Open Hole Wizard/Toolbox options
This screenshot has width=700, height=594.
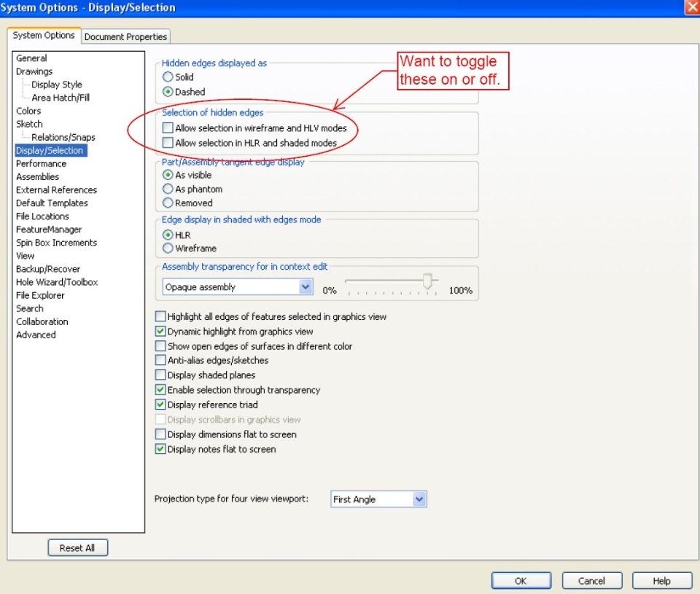tap(57, 282)
